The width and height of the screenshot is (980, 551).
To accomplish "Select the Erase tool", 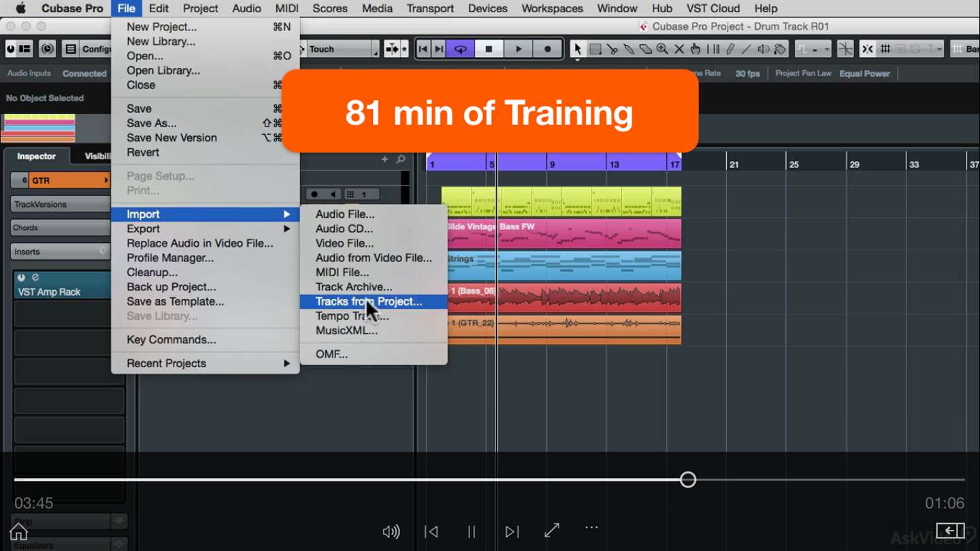I will point(645,49).
